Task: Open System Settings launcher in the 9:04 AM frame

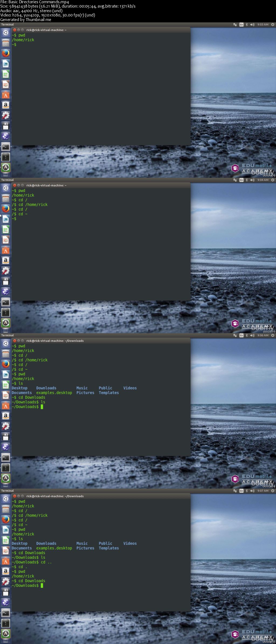Action: (6, 271)
